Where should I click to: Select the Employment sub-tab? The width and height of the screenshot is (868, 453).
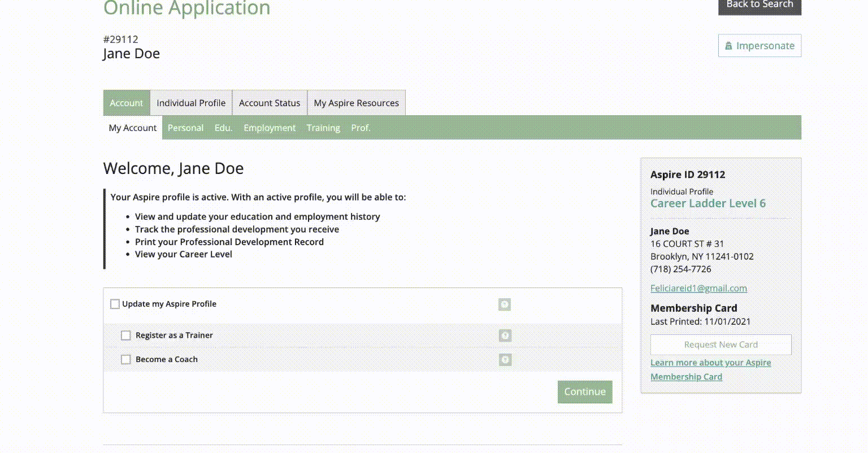point(270,128)
